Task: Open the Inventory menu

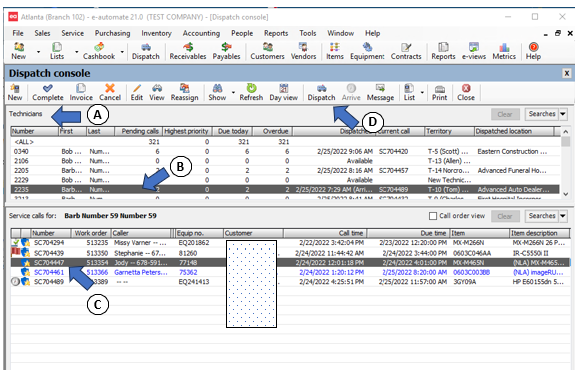Action: coord(156,33)
